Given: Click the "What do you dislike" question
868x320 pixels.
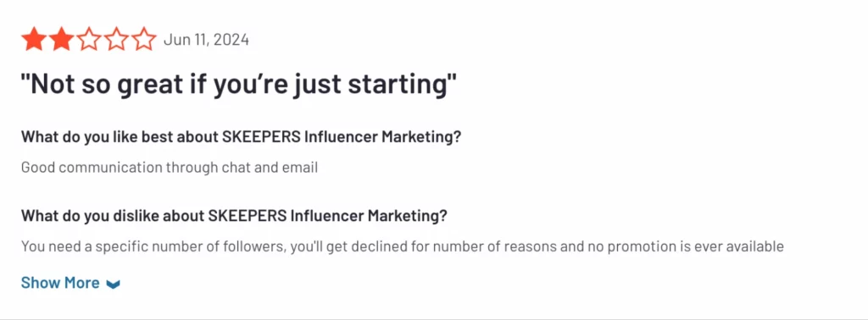Looking at the screenshot, I should 234,216.
